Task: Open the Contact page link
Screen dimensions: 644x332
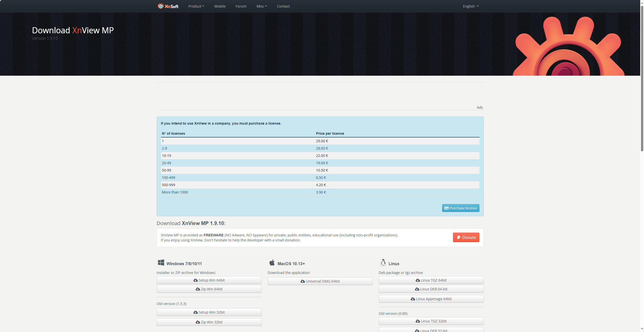Action: pyautogui.click(x=283, y=6)
